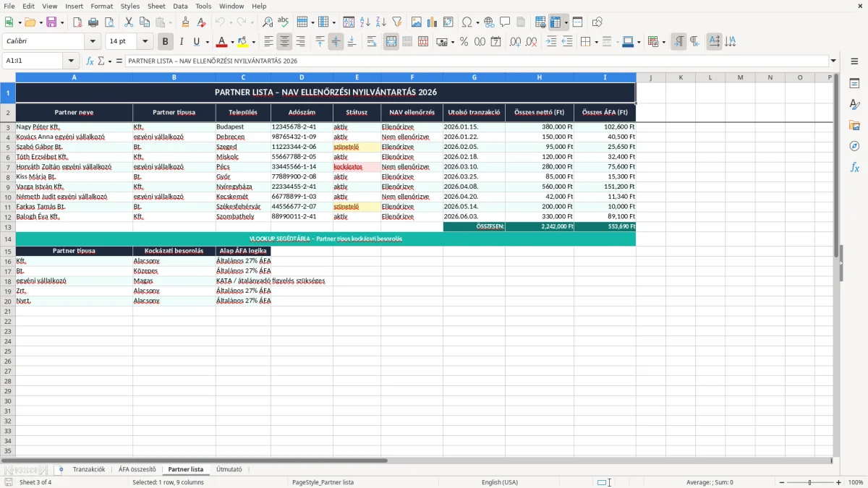Align text to the left
The width and height of the screenshot is (868, 488).
tap(268, 42)
